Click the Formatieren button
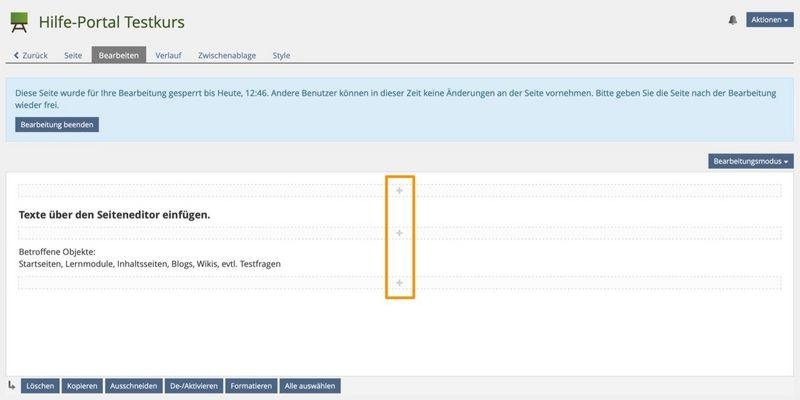The width and height of the screenshot is (800, 400). pos(251,386)
